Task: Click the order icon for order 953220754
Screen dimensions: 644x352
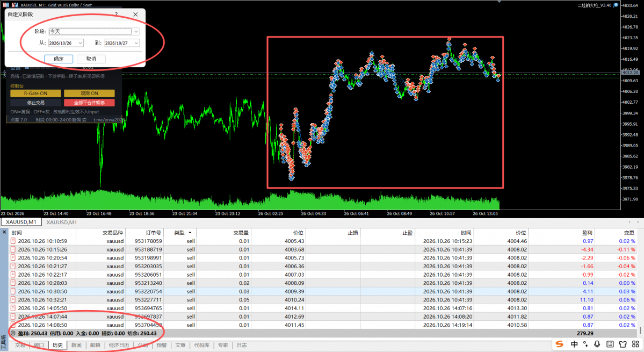Action: click(13, 291)
